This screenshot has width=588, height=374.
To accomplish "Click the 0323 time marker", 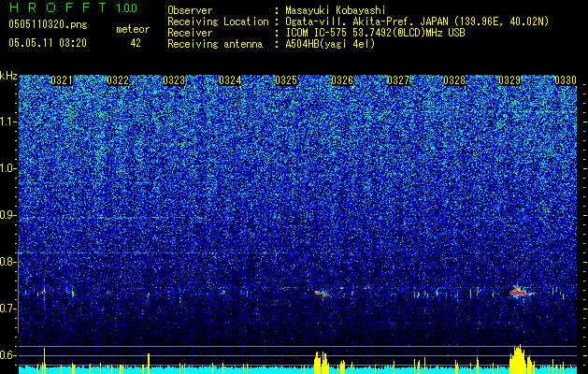I will click(x=174, y=80).
